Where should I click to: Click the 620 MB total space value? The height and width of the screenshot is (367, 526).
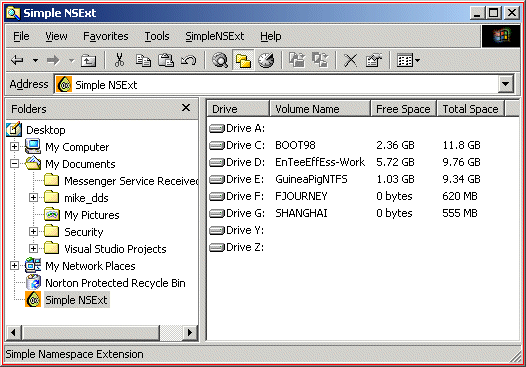[460, 196]
